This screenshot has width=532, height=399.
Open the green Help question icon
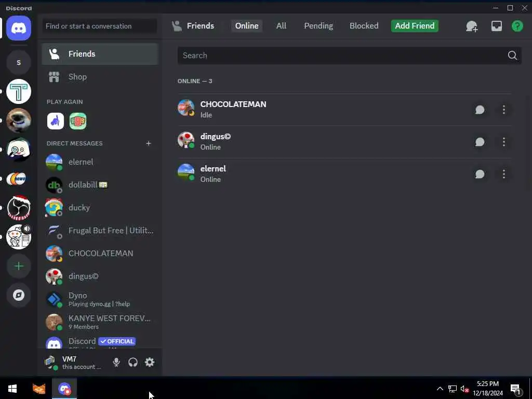pos(517,26)
